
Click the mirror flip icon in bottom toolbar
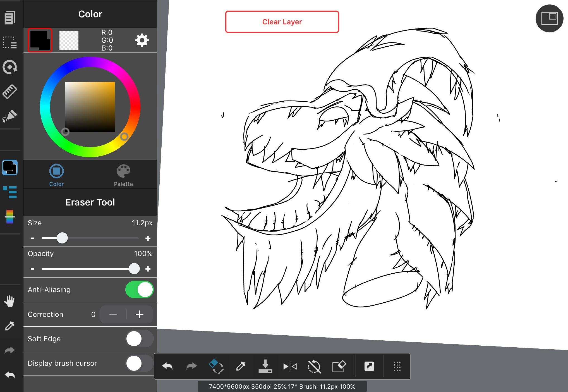[290, 366]
